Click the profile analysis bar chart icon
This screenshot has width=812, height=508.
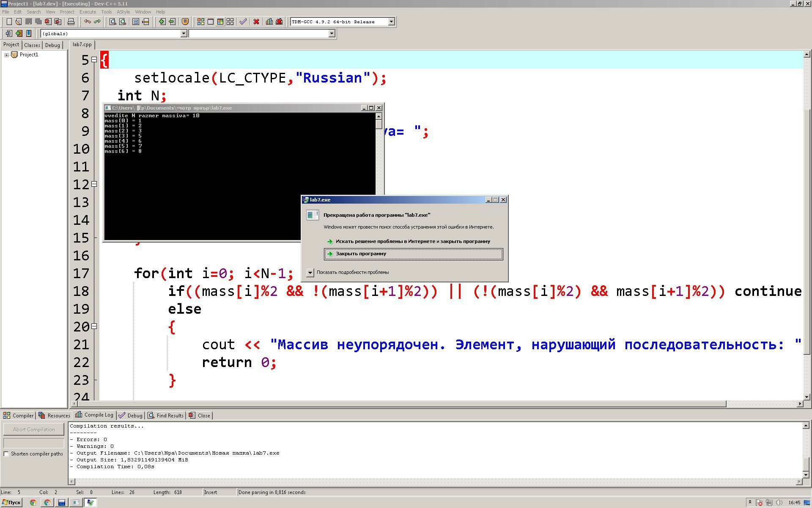coord(269,22)
